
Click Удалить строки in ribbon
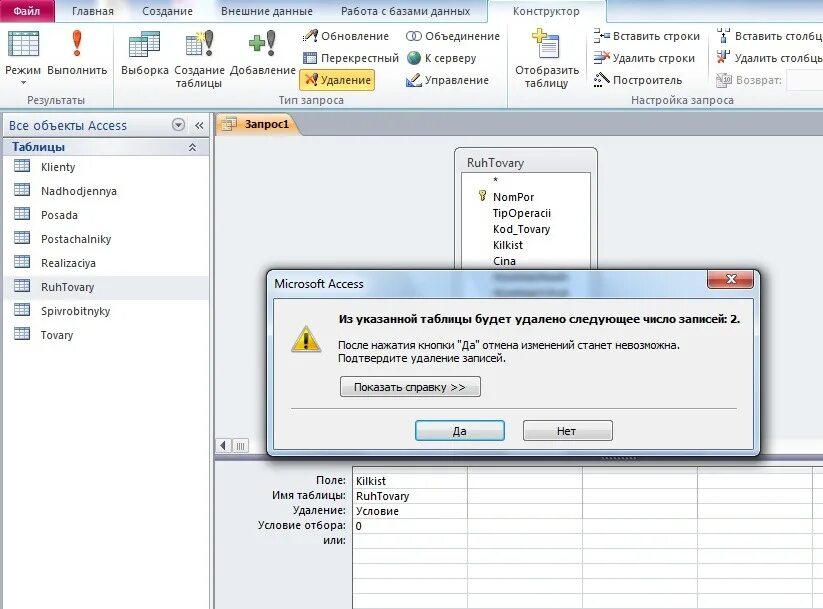pyautogui.click(x=644, y=58)
